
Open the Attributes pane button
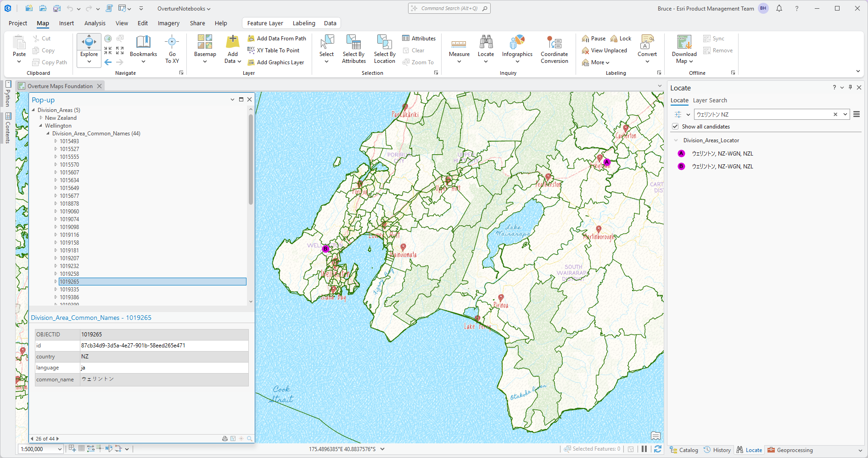(x=419, y=39)
